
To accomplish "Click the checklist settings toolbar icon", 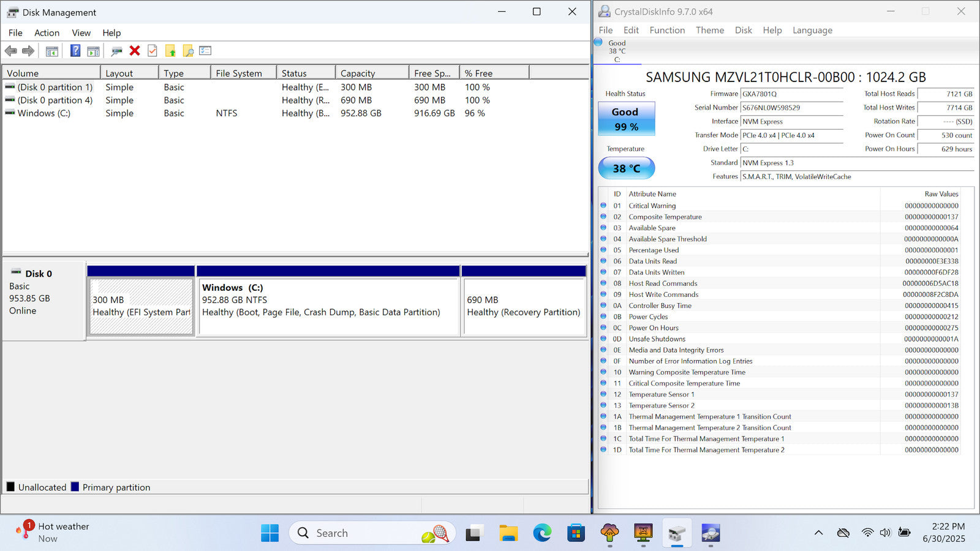I will pyautogui.click(x=205, y=51).
